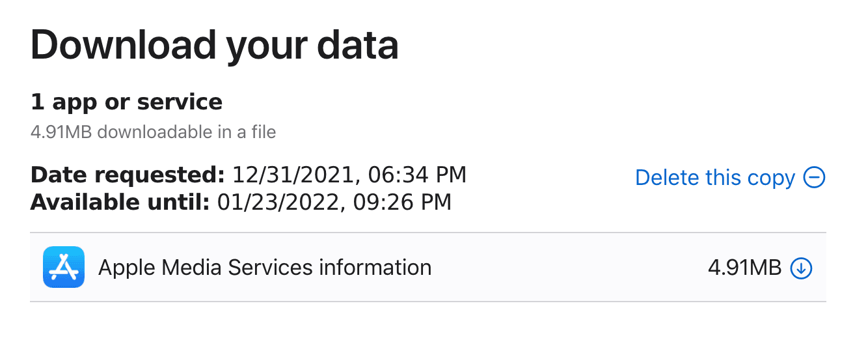Select the Apple Media Services information label
This screenshot has width=868, height=340.
point(264,267)
